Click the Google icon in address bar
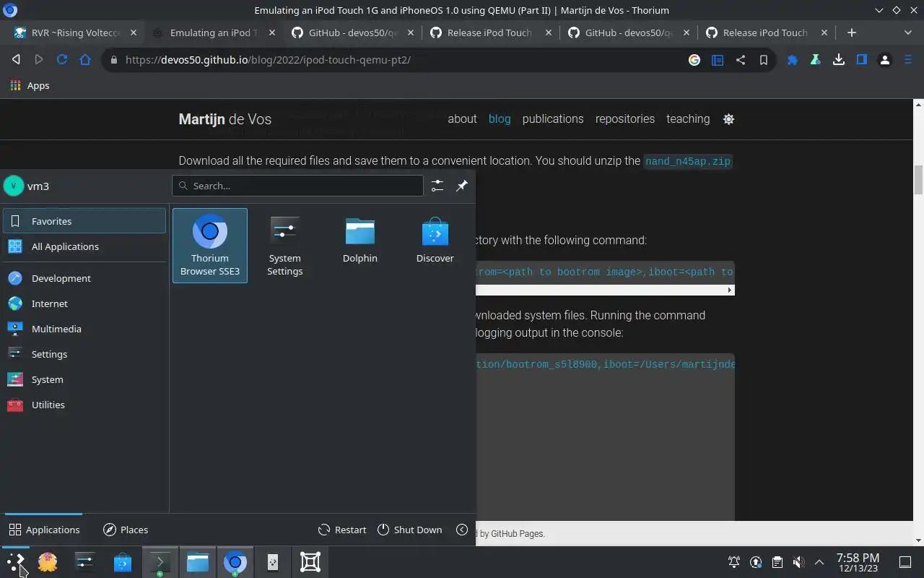This screenshot has width=924, height=578. (694, 60)
